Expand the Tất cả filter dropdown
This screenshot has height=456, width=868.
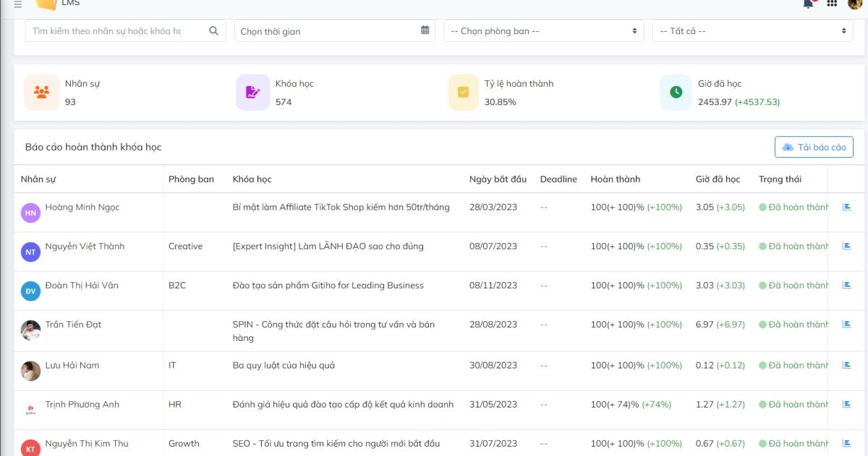coord(752,30)
